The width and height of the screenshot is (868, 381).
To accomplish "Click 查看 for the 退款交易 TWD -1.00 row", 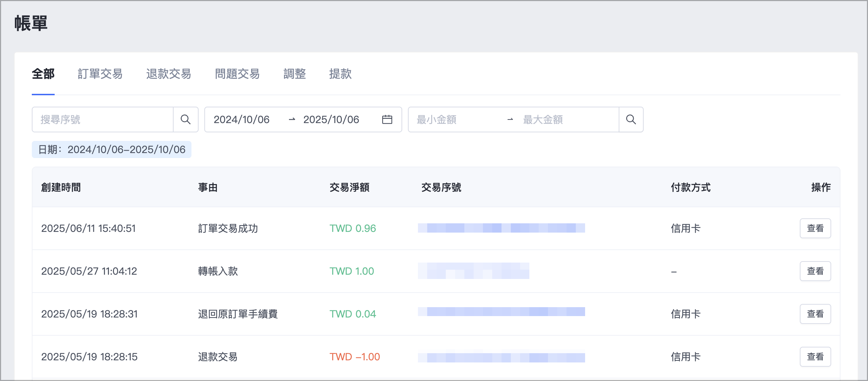I will (x=815, y=357).
